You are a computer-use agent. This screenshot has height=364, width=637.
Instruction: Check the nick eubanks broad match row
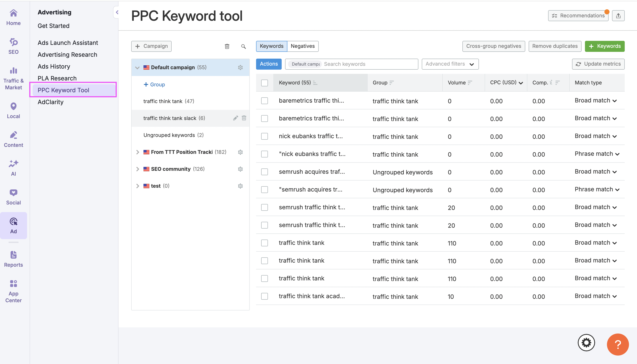264,136
